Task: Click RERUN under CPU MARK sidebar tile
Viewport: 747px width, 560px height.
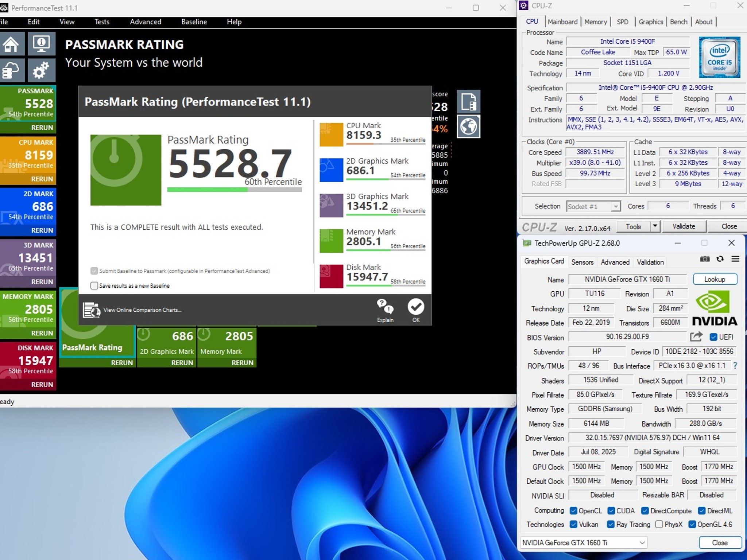Action: click(42, 179)
